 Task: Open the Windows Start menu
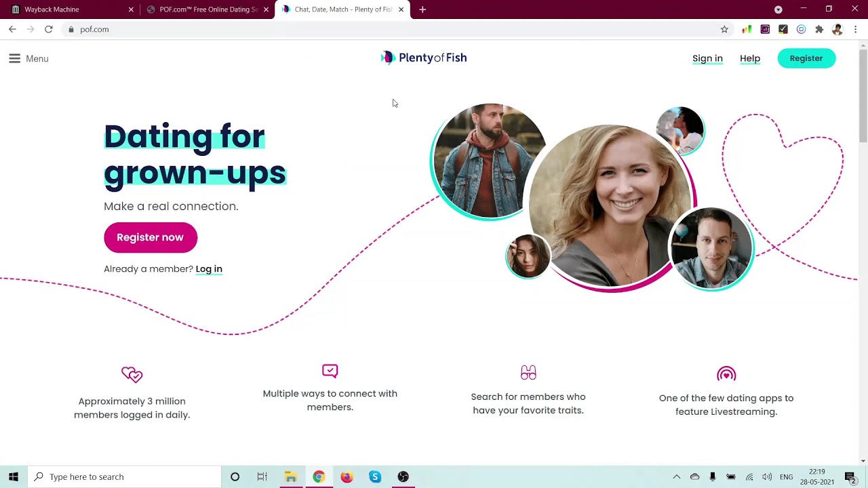(x=14, y=476)
